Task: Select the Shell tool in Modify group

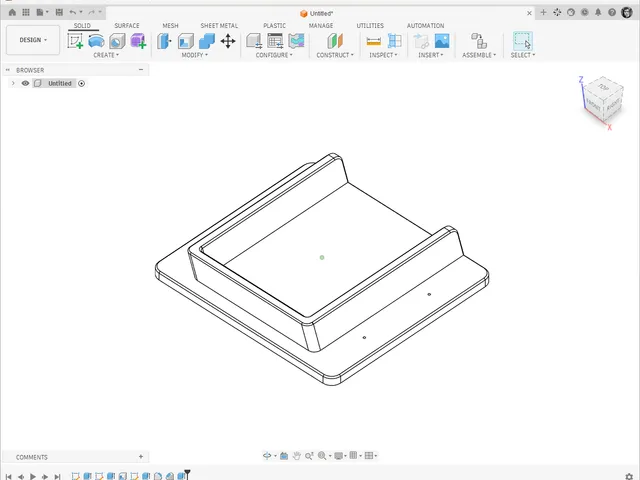Action: [x=186, y=41]
